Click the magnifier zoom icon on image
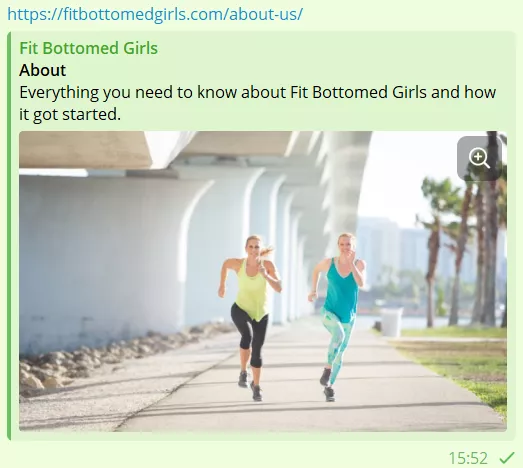Image resolution: width=523 pixels, height=468 pixels. tap(479, 158)
